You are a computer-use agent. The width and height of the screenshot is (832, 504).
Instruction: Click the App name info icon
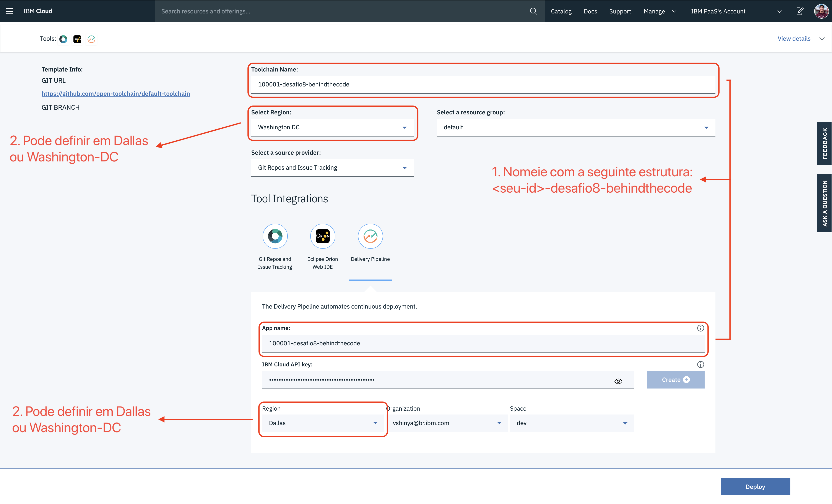700,328
